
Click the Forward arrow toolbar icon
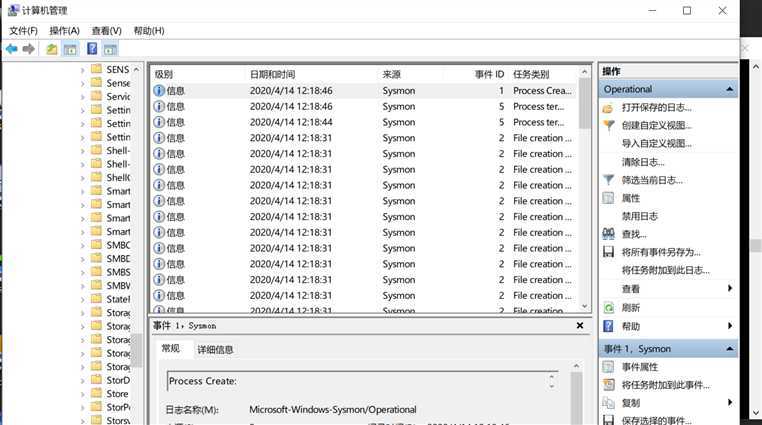[29, 49]
